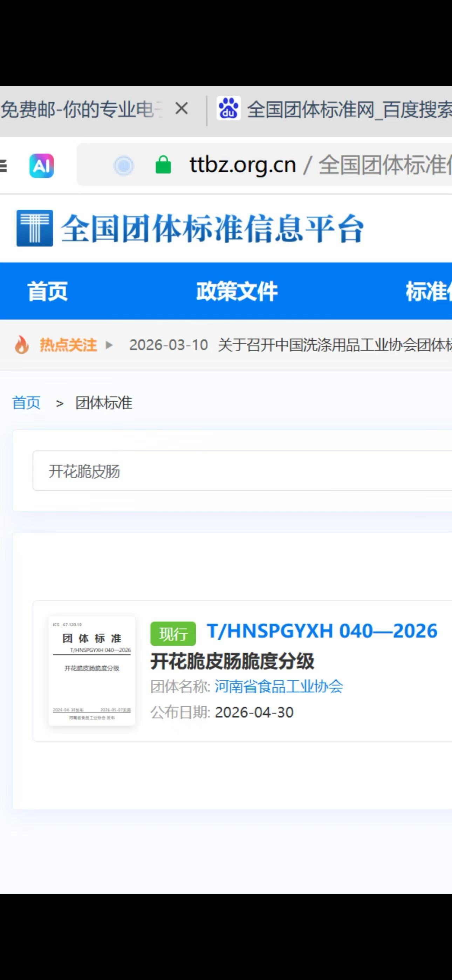This screenshot has width=452, height=980.
Task: Click the 热点关注 label
Action: click(x=68, y=345)
